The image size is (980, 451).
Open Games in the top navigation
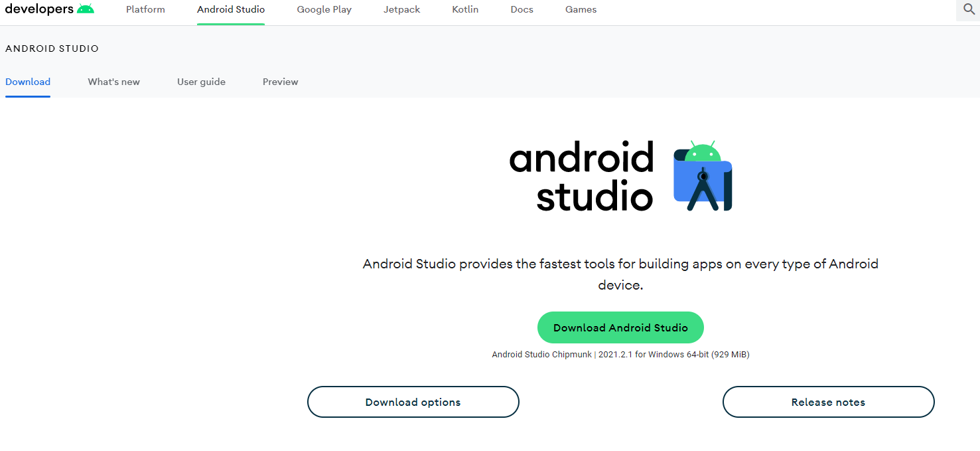click(581, 9)
